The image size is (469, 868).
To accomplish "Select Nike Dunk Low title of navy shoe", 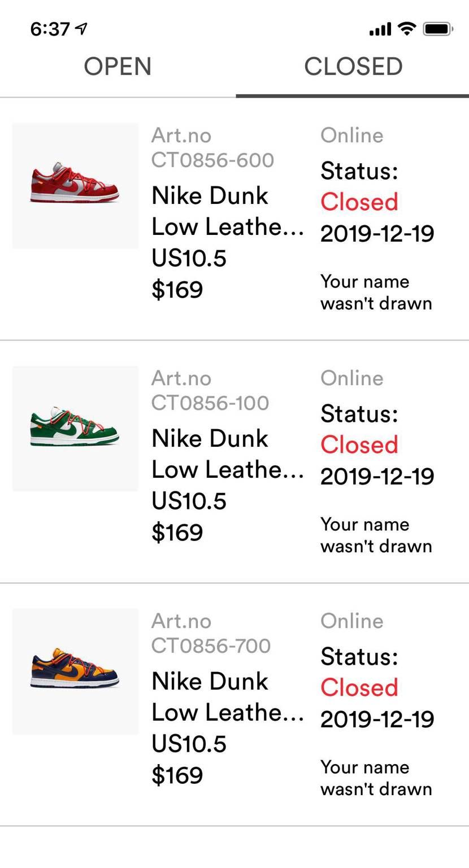I will pyautogui.click(x=228, y=697).
